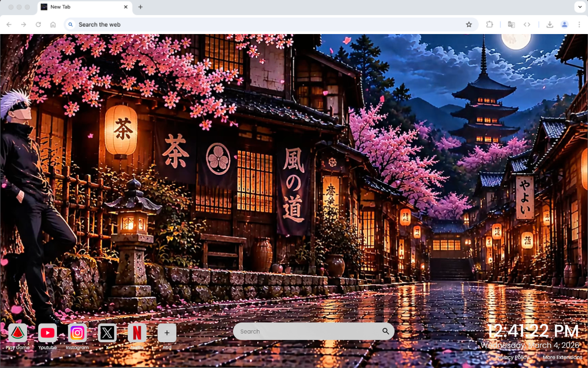Image resolution: width=588 pixels, height=368 pixels.
Task: Show browser downloads
Action: pos(549,24)
